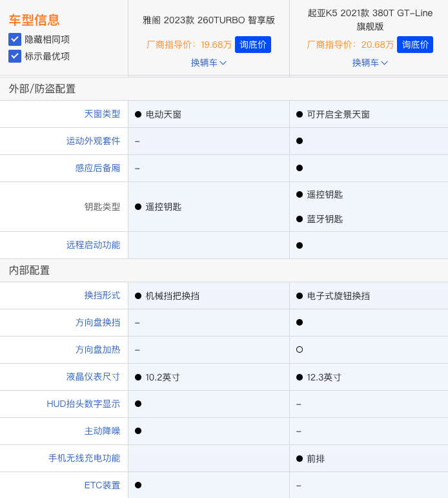Click the optional circle in 方向盘加热 row
This screenshot has height=498, width=448.
[x=300, y=349]
